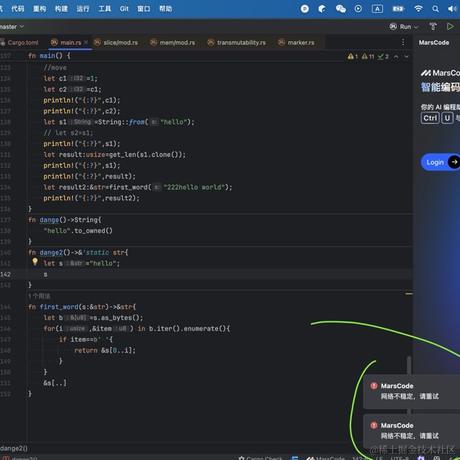The width and height of the screenshot is (460, 460).
Task: Open the 窗口 (Window) menu
Action: pos(144,9)
